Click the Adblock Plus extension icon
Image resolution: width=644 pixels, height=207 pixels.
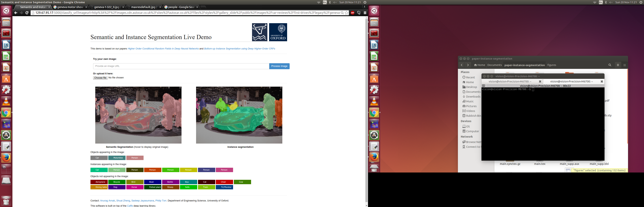pyautogui.click(x=352, y=13)
